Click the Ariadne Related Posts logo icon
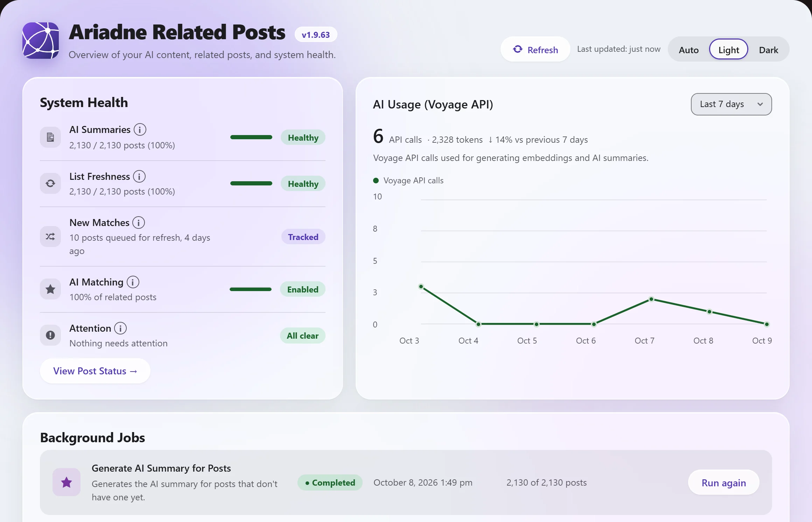The height and width of the screenshot is (522, 812). pyautogui.click(x=41, y=41)
